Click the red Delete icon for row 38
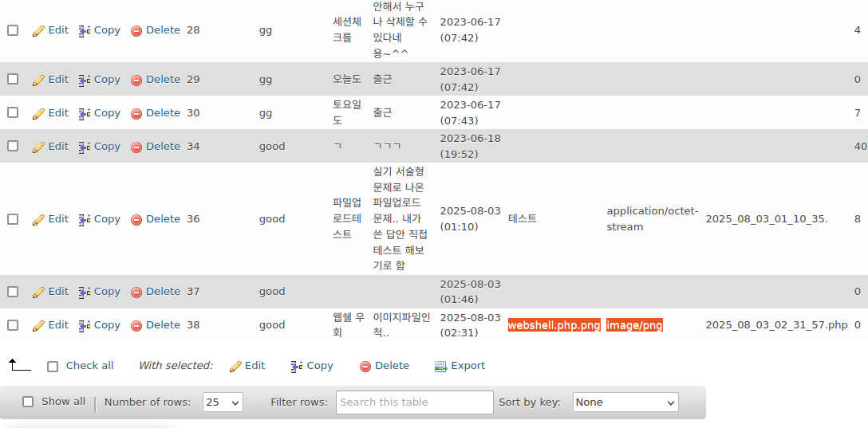868x428 pixels. [136, 325]
